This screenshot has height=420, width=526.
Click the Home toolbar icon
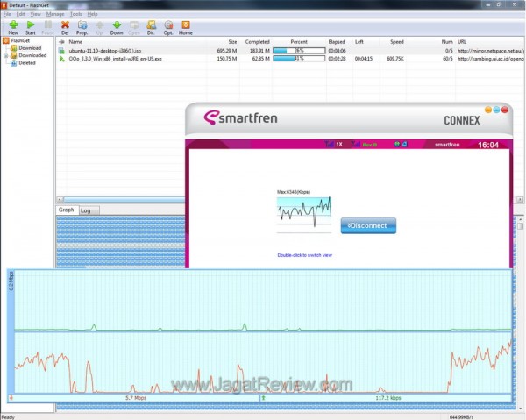186,25
